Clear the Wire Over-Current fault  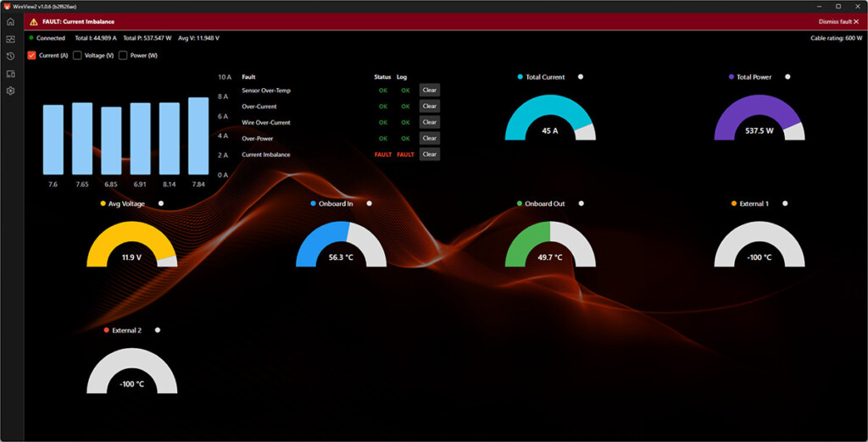(430, 122)
